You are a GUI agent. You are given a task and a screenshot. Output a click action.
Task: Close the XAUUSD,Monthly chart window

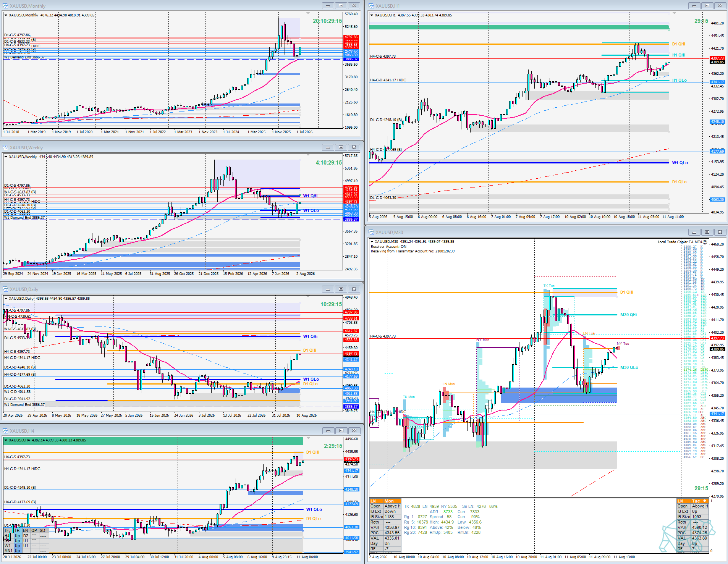pyautogui.click(x=354, y=6)
